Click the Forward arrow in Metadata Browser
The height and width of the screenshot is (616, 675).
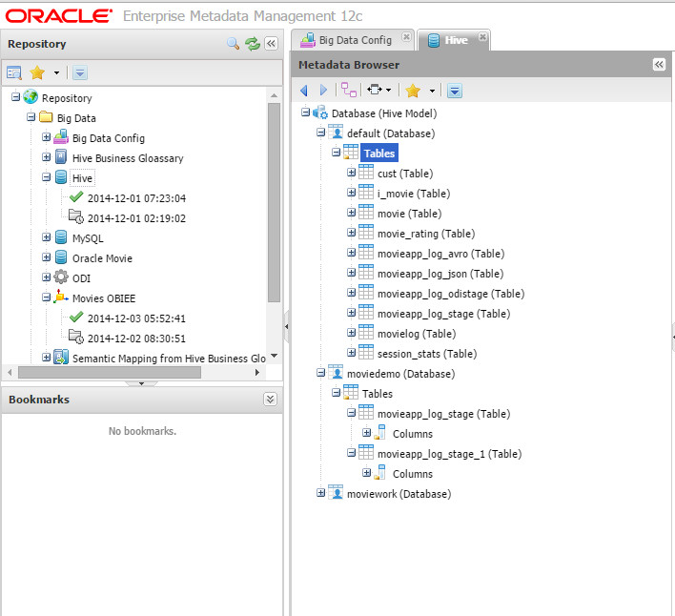coord(323,90)
